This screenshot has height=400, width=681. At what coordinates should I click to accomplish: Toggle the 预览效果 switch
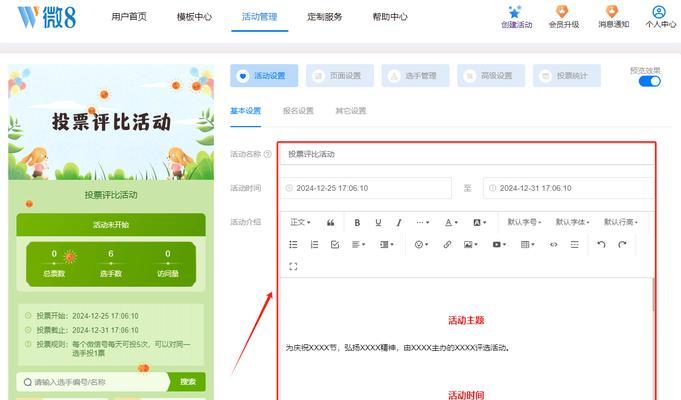(649, 81)
